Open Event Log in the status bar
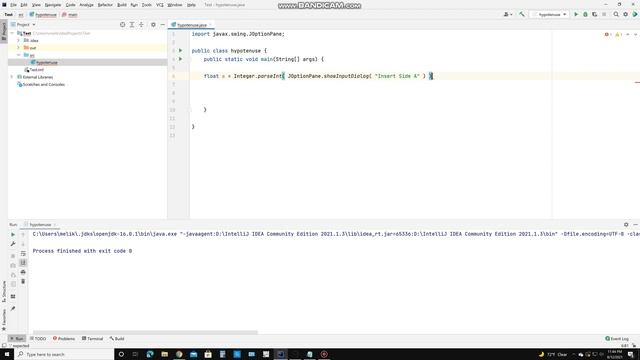The width and height of the screenshot is (640, 360). [617, 338]
